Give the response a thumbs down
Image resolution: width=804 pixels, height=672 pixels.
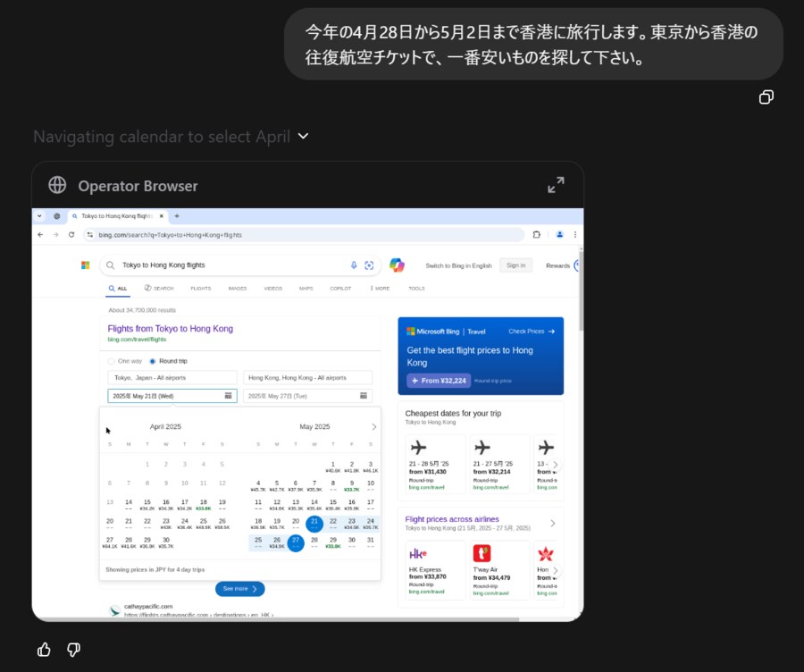click(74, 650)
